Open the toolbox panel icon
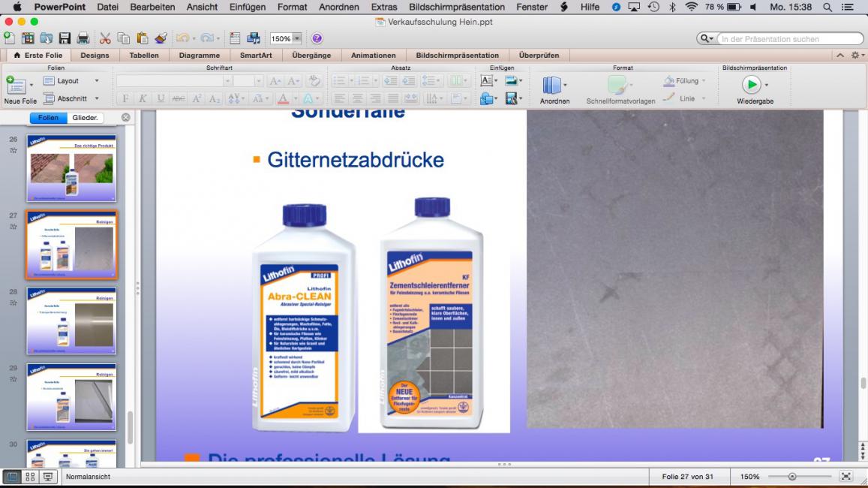The height and width of the screenshot is (488, 868). point(236,38)
